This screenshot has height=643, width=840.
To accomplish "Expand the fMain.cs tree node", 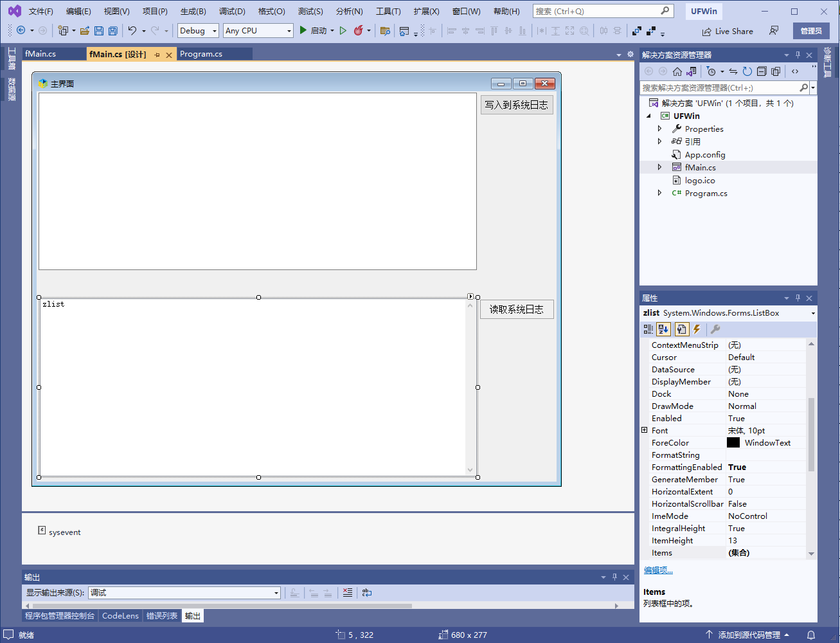I will 659,167.
